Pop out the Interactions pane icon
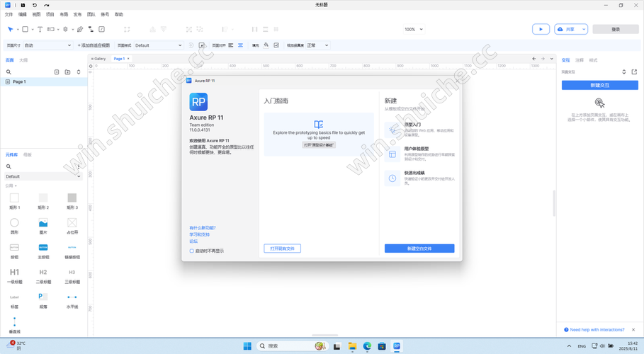This screenshot has height=354, width=644. point(634,72)
